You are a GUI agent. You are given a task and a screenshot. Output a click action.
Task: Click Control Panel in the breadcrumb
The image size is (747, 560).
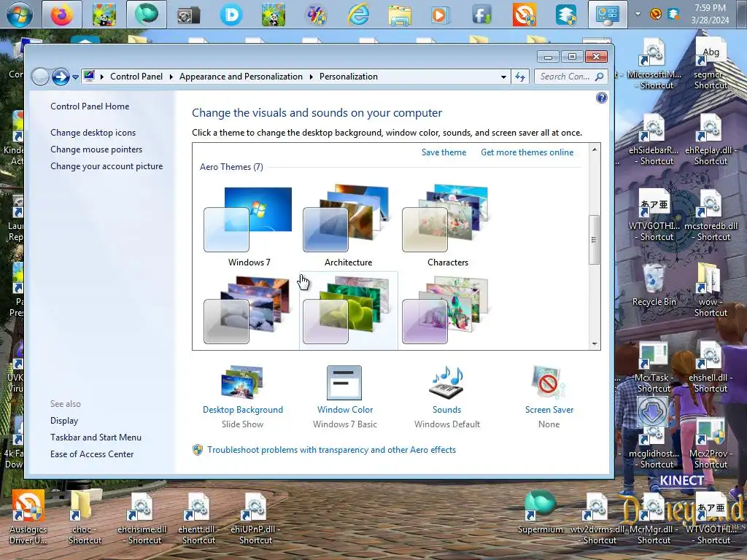136,77
